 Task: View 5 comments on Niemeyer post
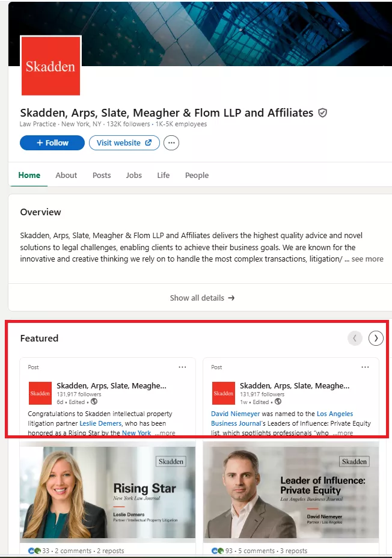(257, 551)
